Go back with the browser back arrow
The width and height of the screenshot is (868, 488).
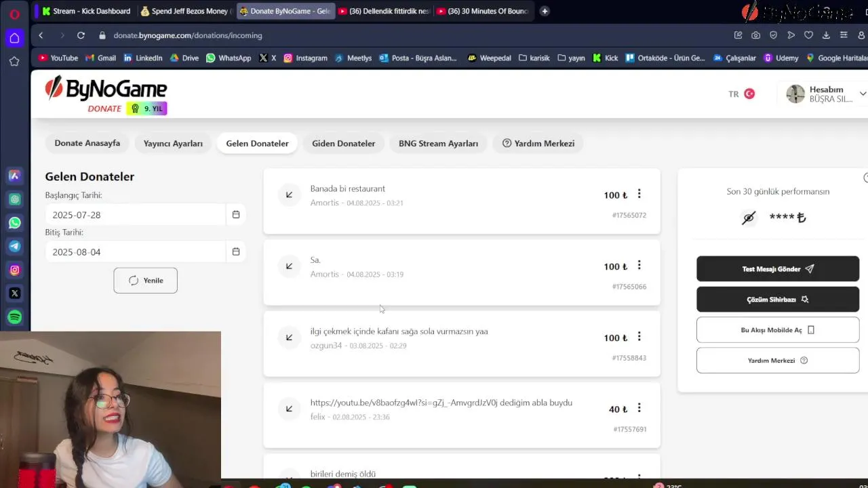41,35
